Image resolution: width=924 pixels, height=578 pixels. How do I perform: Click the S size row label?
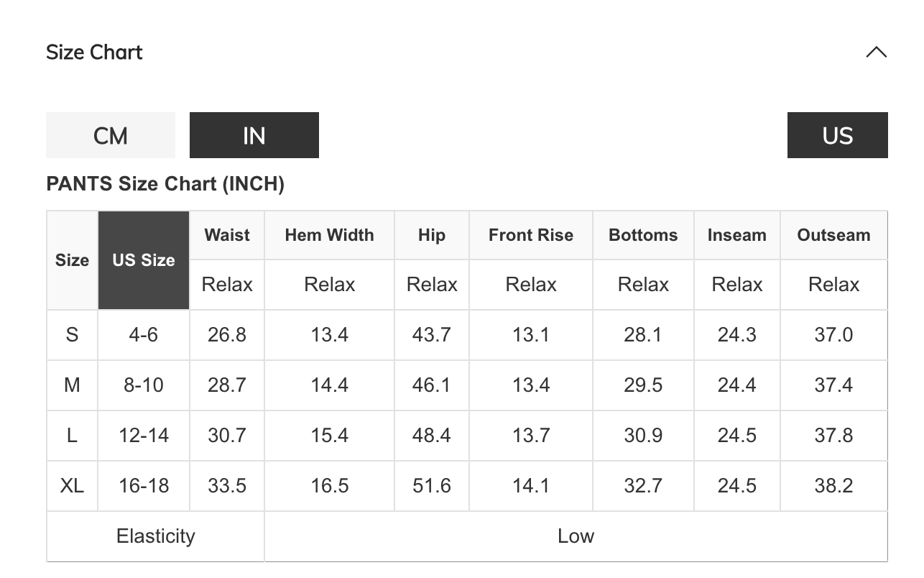coord(72,335)
